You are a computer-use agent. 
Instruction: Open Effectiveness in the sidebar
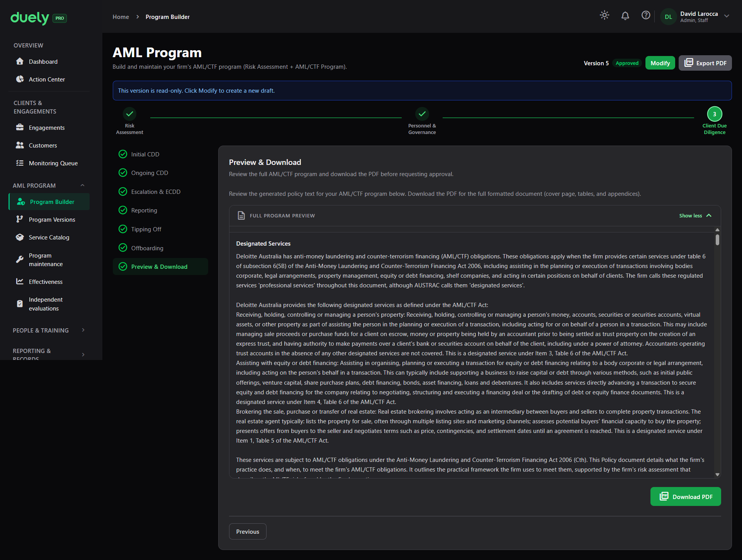pyautogui.click(x=49, y=282)
